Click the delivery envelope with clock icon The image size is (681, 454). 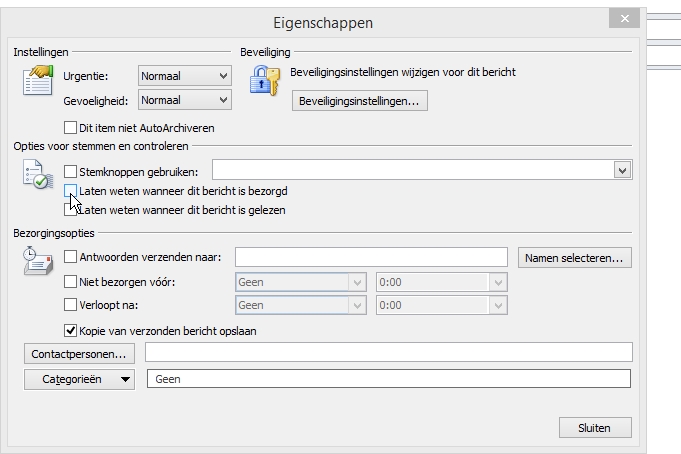(38, 261)
